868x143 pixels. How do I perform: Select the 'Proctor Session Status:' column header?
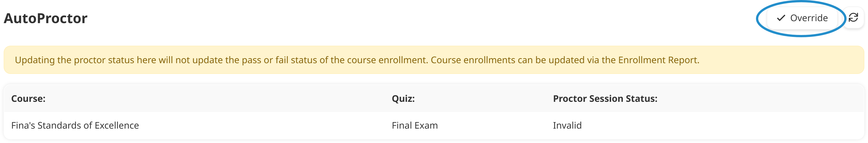coord(605,99)
